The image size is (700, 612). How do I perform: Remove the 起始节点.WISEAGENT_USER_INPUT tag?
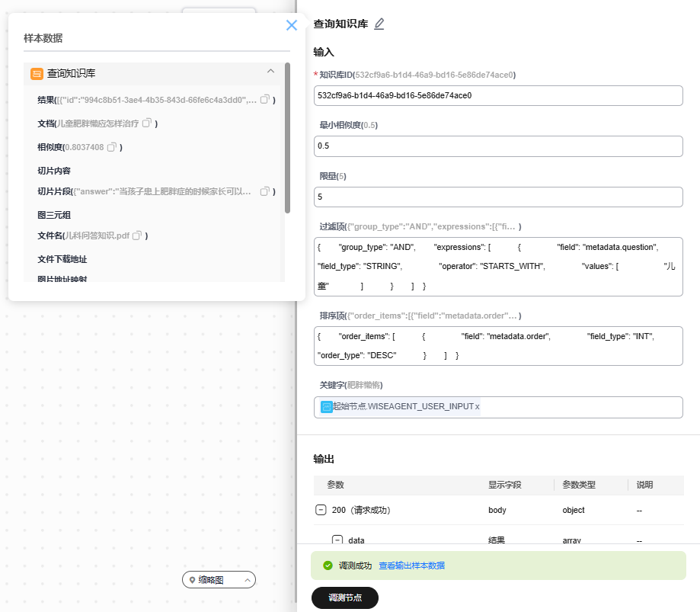click(x=478, y=407)
